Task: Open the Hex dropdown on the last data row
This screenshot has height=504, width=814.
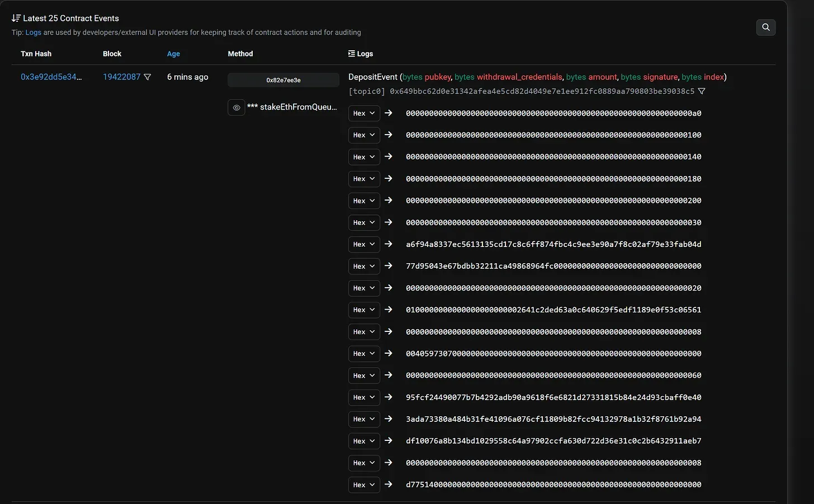Action: click(x=364, y=484)
